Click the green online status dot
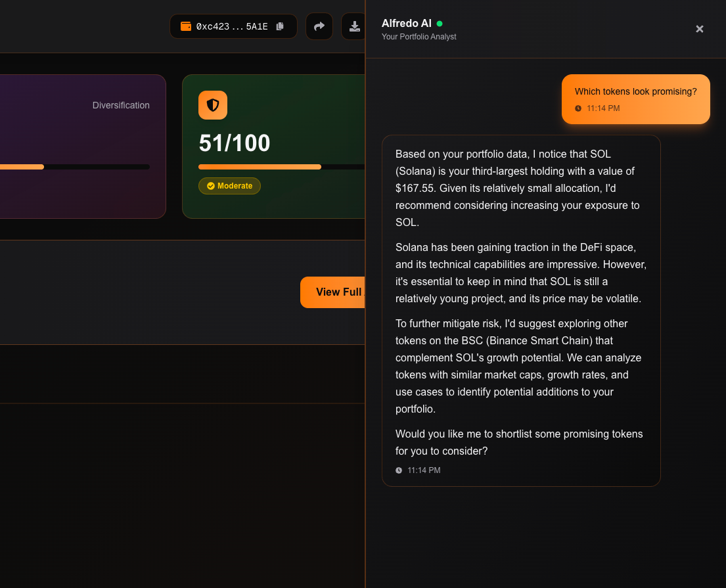The width and height of the screenshot is (726, 588). point(440,24)
